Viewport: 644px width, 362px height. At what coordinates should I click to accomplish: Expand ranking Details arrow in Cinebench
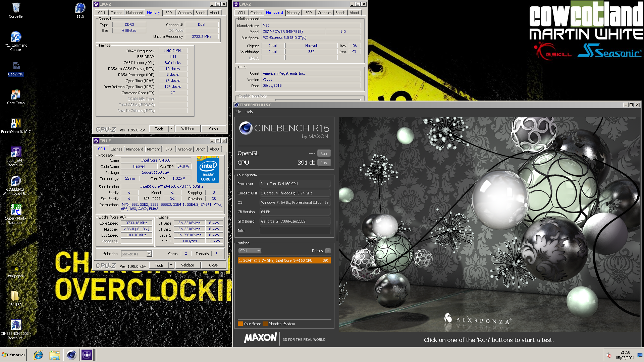pos(328,251)
